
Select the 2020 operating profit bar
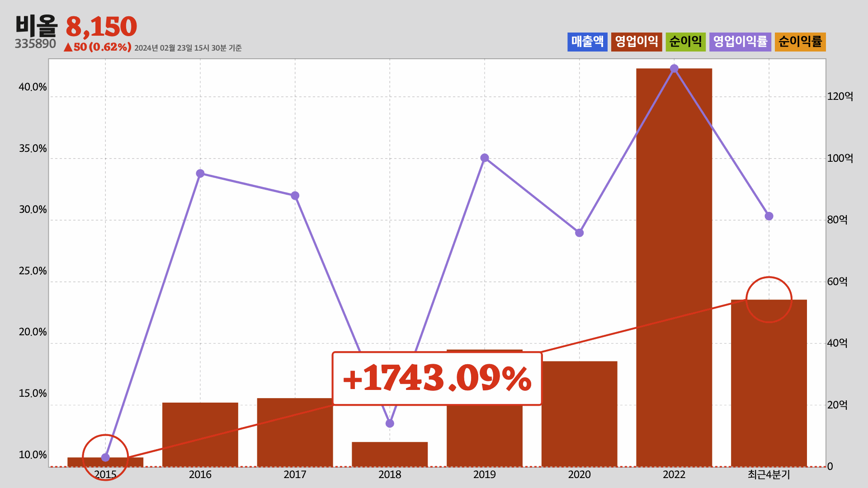click(579, 414)
